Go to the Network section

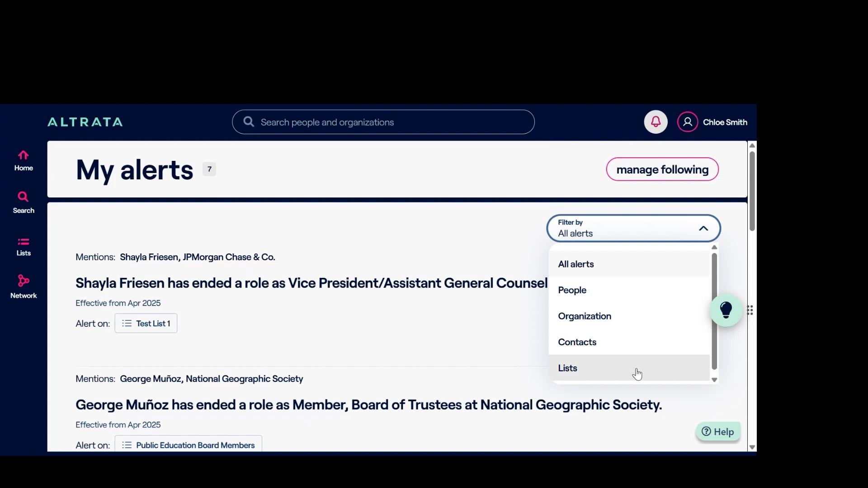[23, 286]
